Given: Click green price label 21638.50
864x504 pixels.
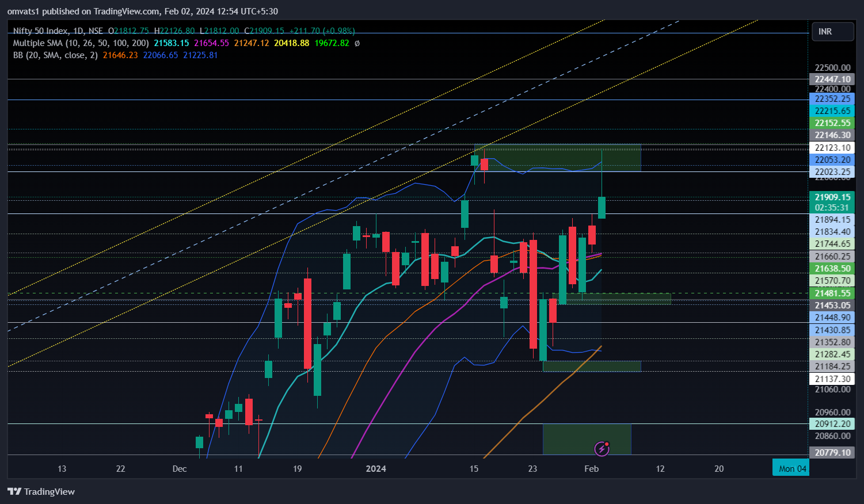Looking at the screenshot, I should point(832,269).
